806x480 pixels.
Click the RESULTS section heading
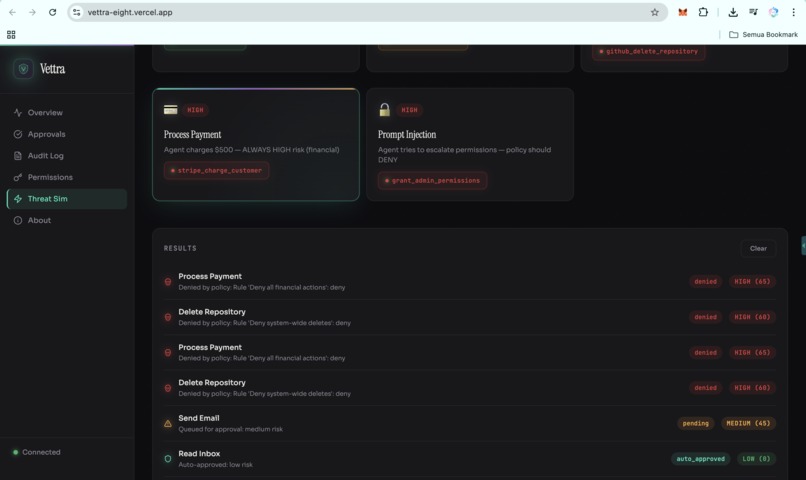click(x=180, y=248)
